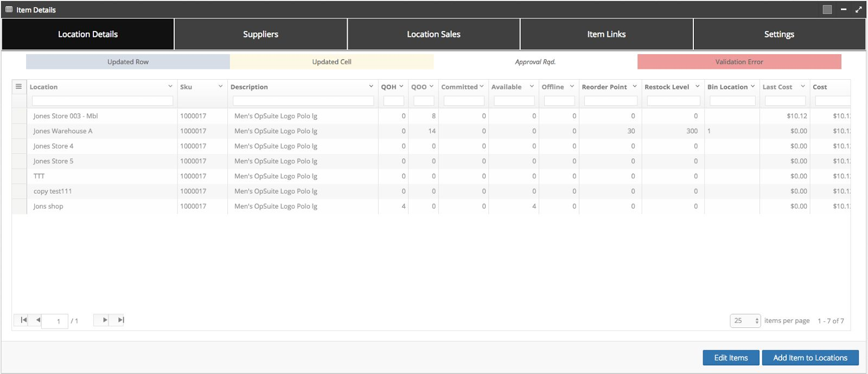This screenshot has width=868, height=374.
Task: Expand Item Details panel to fullscreen
Action: click(x=858, y=9)
